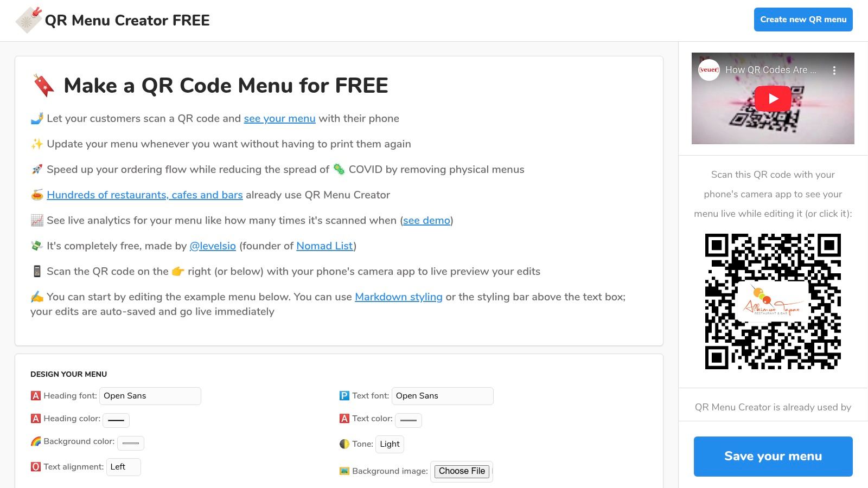Click the How QR Codes Are video title
The image size is (868, 488).
(770, 70)
